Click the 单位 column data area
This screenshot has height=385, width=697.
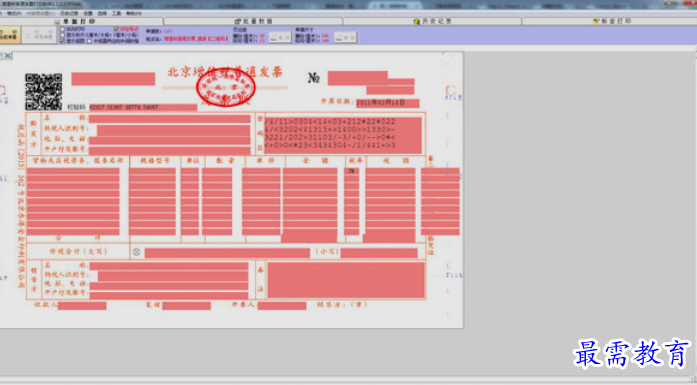tap(190, 201)
